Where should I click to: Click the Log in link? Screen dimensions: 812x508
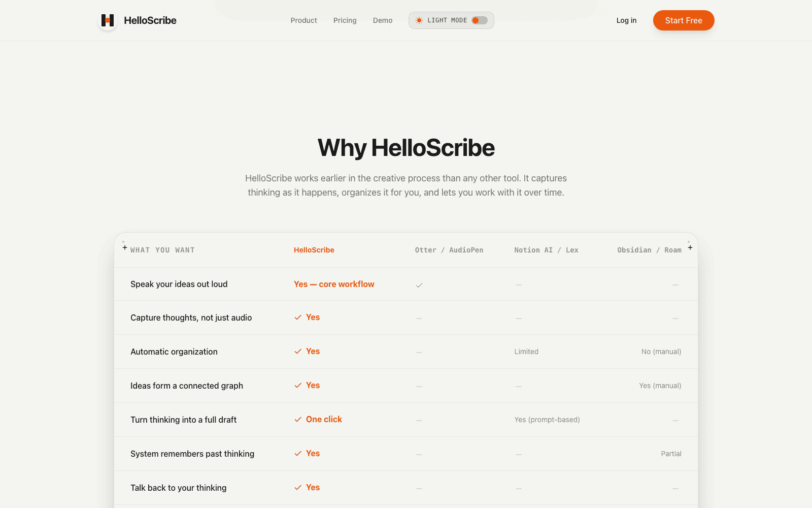coord(626,20)
